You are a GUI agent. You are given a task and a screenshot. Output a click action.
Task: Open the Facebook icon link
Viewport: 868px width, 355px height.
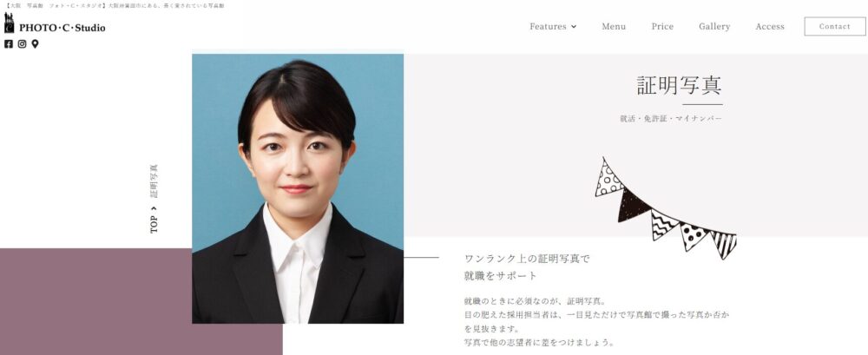pos(9,44)
